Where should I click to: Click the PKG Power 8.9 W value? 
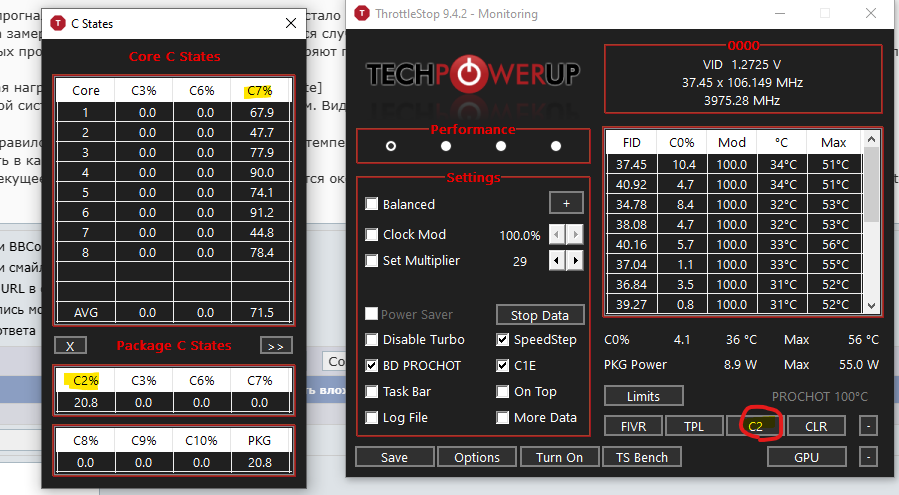[740, 365]
